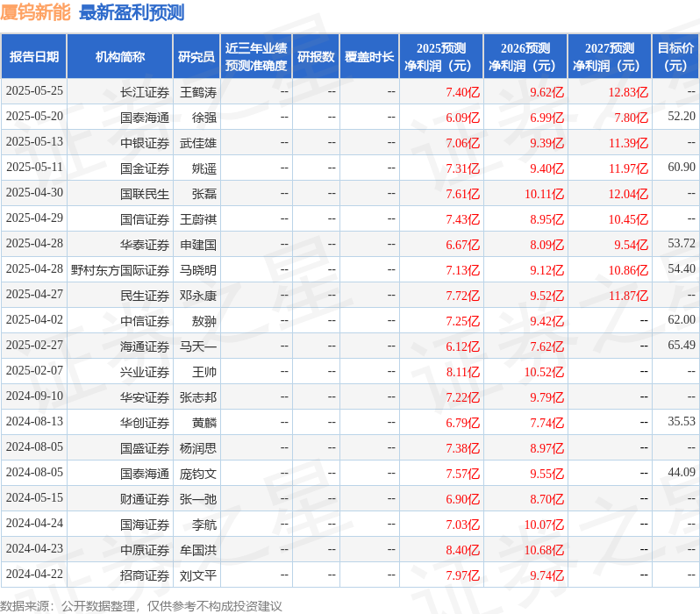Select researcher 马晓明
Image resolution: width=700 pixels, height=614 pixels.
[198, 270]
